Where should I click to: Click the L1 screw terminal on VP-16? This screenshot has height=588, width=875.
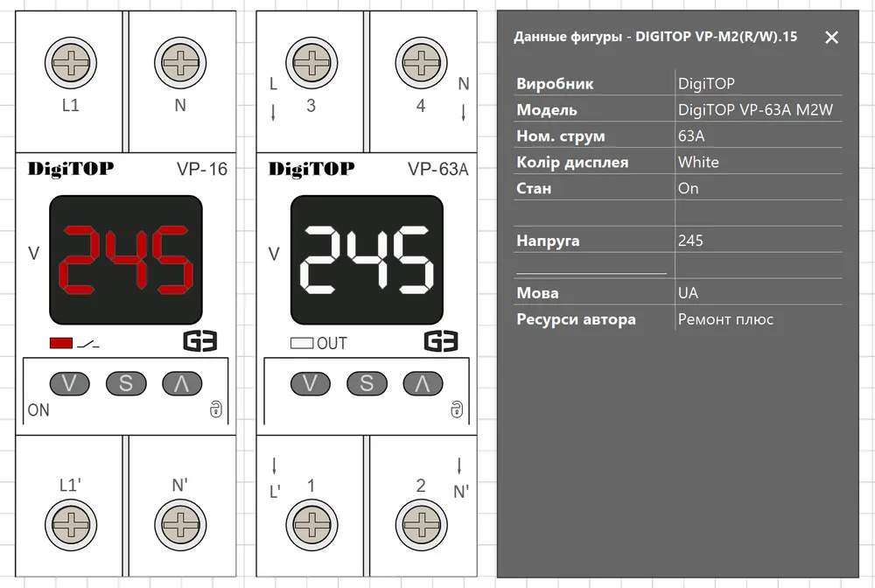(71, 63)
